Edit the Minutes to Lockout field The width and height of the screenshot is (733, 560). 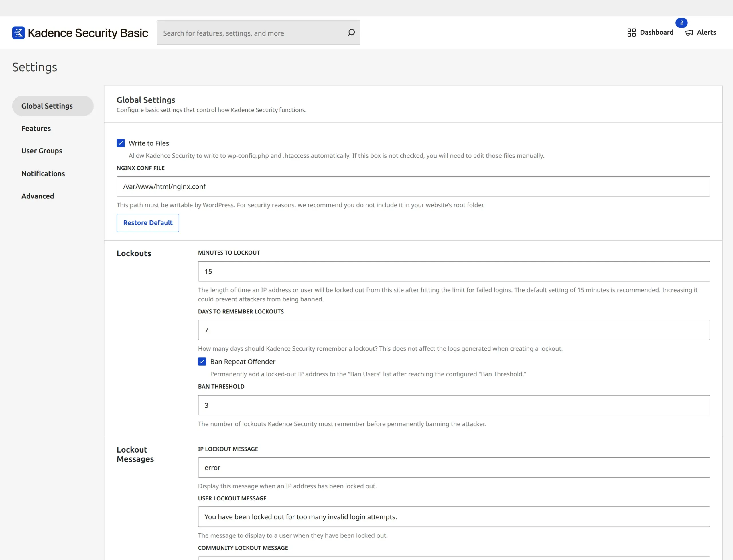pyautogui.click(x=454, y=271)
